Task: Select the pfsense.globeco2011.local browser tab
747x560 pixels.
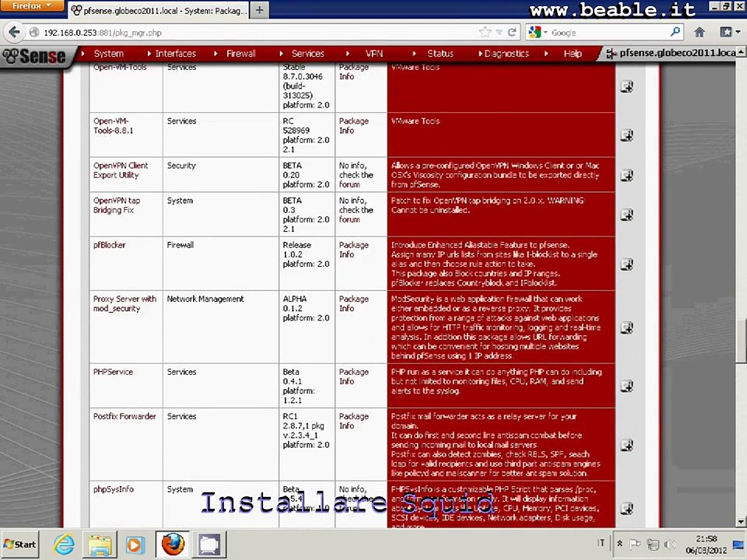Action: coord(159,10)
